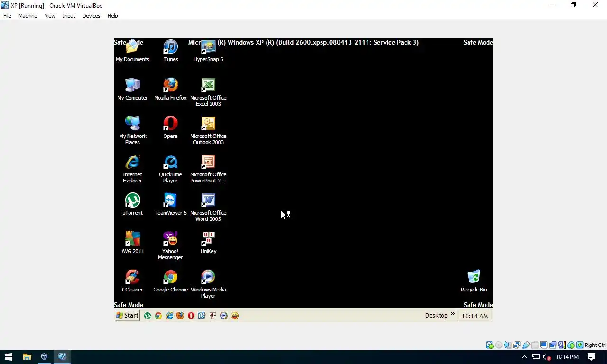
Task: Click VirtualBox mouse integration indicator
Action: pyautogui.click(x=570, y=345)
